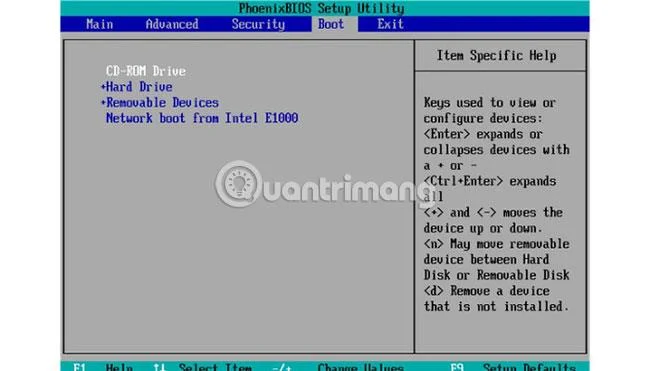Switch to the Advanced tab
Screen dimensions: 650x371
click(172, 24)
